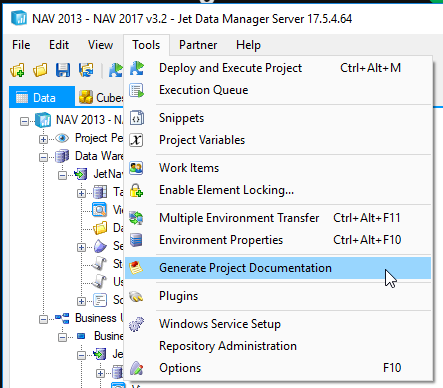Viewport: 443px width, 388px height.
Task: Select Snippets from Tools menu
Action: pos(278,118)
